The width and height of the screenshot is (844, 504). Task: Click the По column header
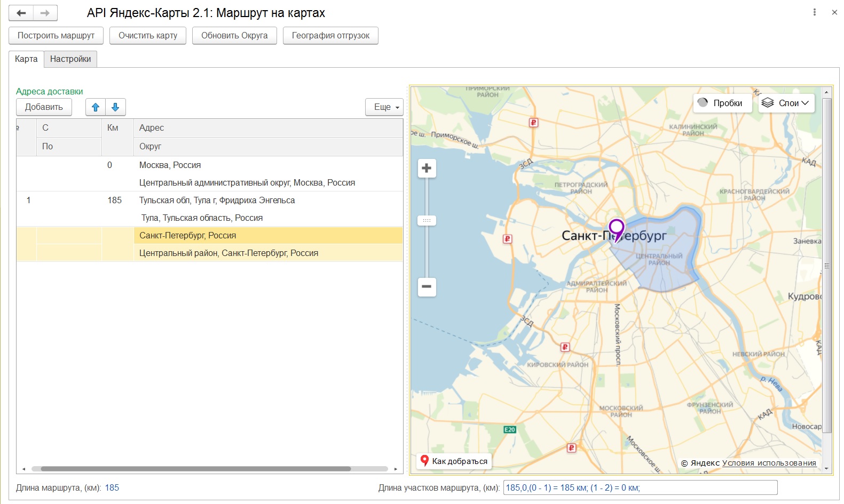tap(69, 146)
